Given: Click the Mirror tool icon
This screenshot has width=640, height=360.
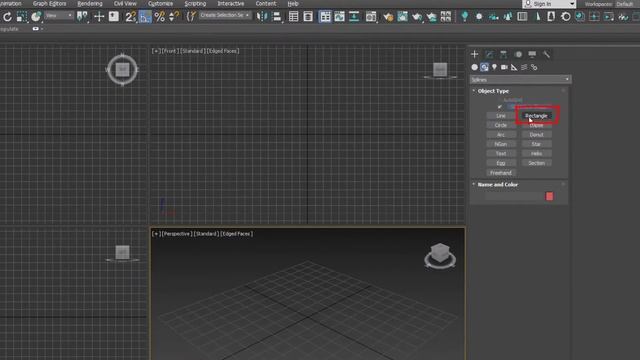Looking at the screenshot, I should point(262,17).
